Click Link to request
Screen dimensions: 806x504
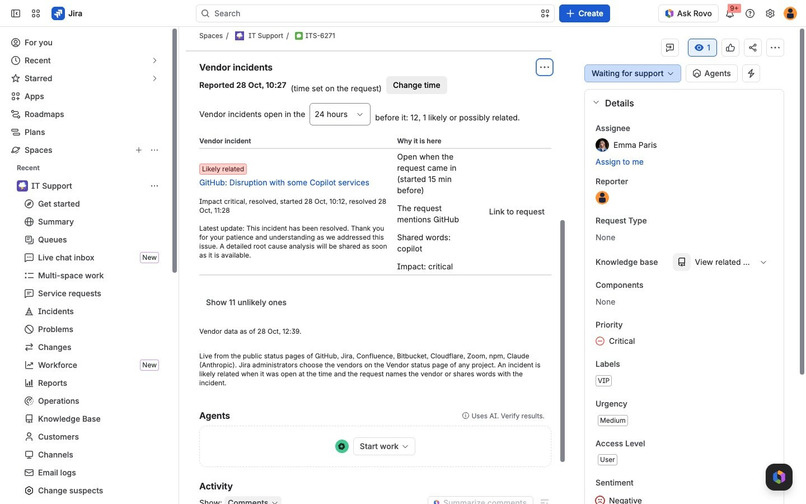click(x=516, y=212)
